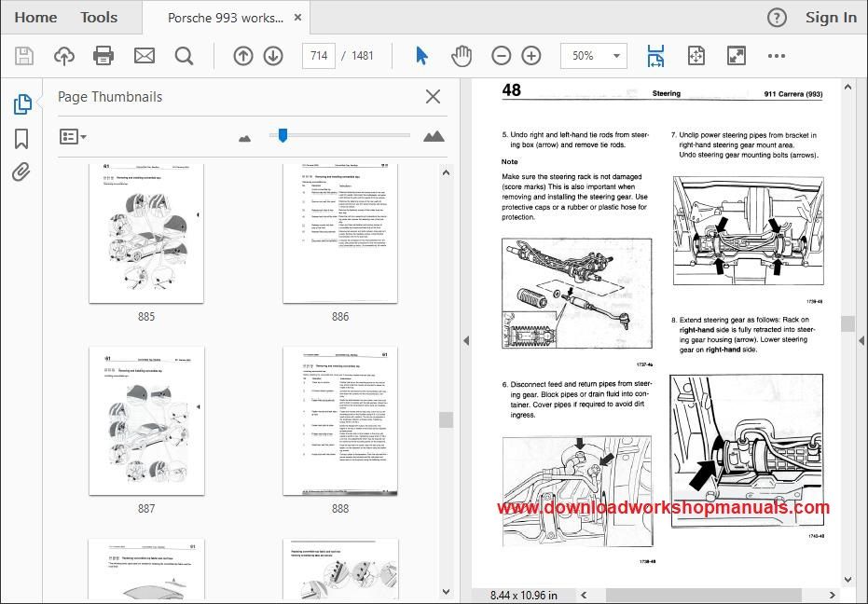Close the Page Thumbnails panel

433,96
